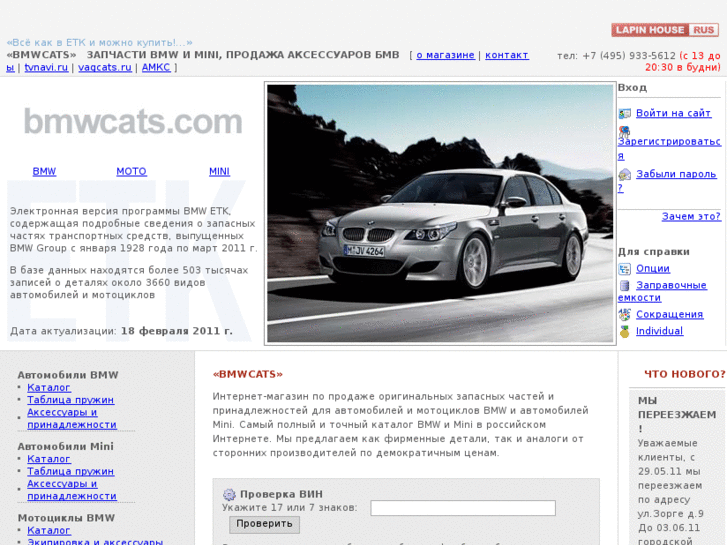Click the silver BMW car banner image
Screen dimensions: 727x545
tap(440, 213)
